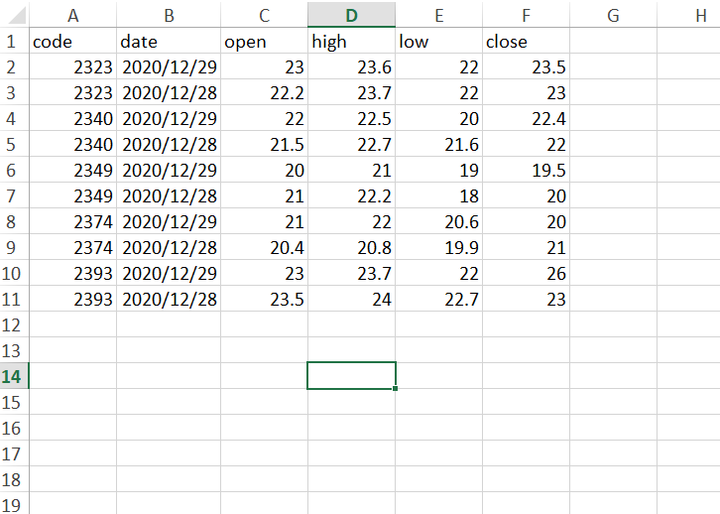
Task: Click the active cell D14
Action: click(351, 375)
